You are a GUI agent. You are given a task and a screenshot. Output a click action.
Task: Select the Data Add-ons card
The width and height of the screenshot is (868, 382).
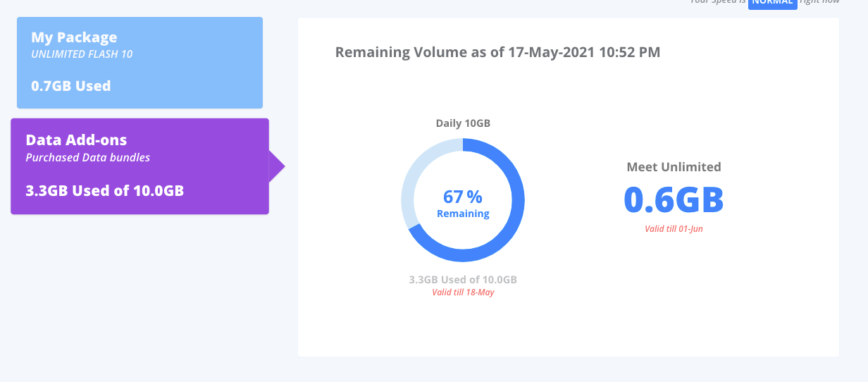(139, 166)
